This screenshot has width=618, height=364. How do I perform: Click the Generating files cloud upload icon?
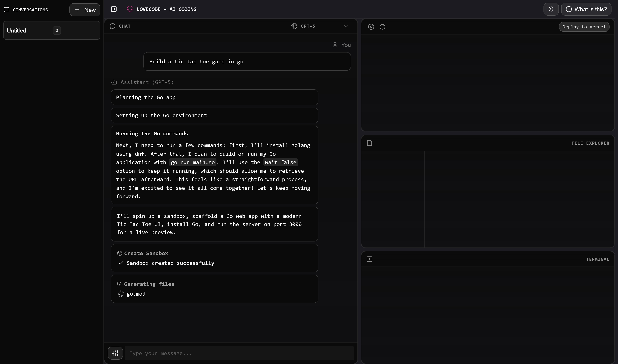120,284
